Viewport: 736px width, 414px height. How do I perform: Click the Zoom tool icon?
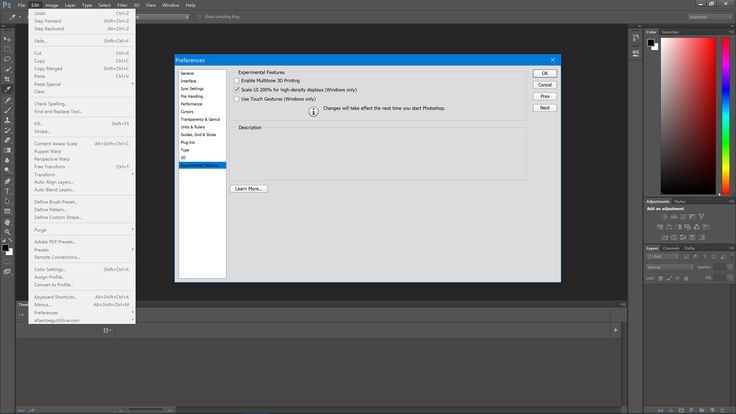(x=8, y=232)
